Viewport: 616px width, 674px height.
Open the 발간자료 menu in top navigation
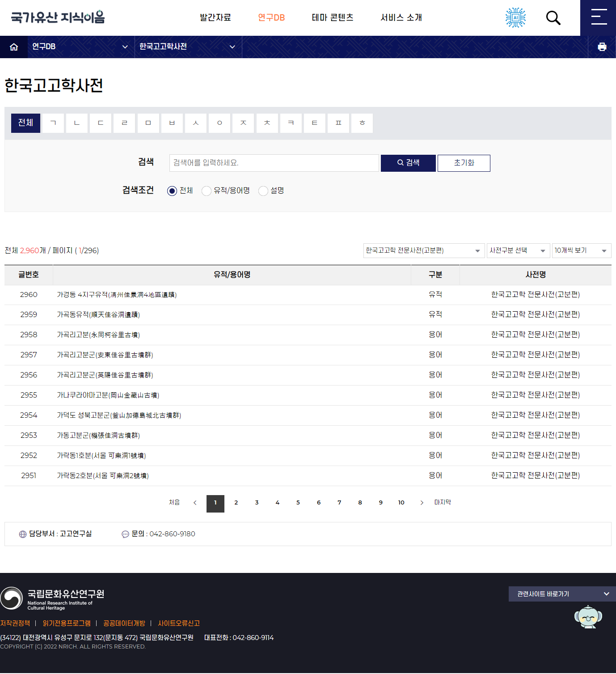point(215,17)
